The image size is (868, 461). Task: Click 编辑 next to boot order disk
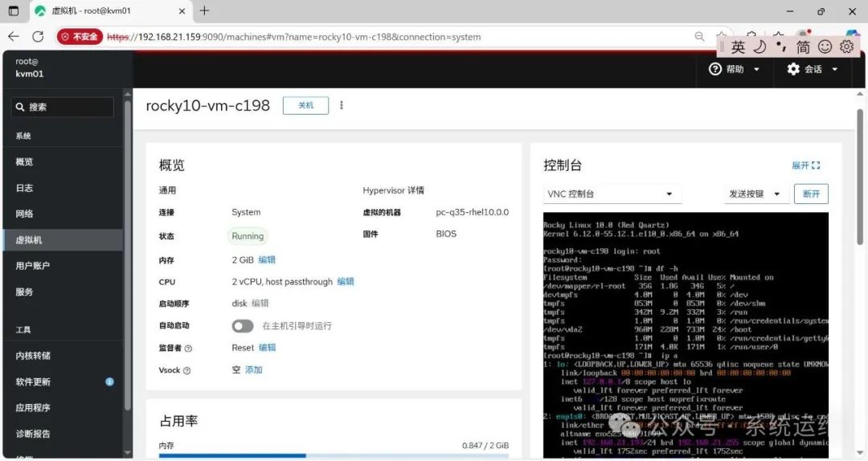coord(260,304)
